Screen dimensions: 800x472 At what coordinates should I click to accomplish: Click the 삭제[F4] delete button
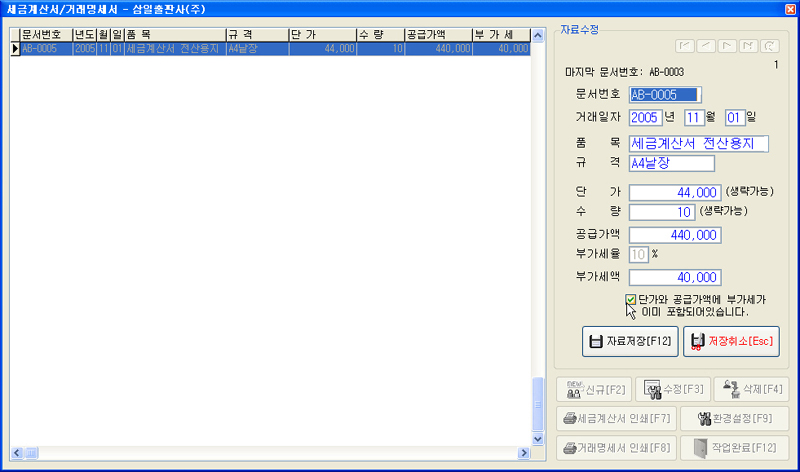[751, 390]
